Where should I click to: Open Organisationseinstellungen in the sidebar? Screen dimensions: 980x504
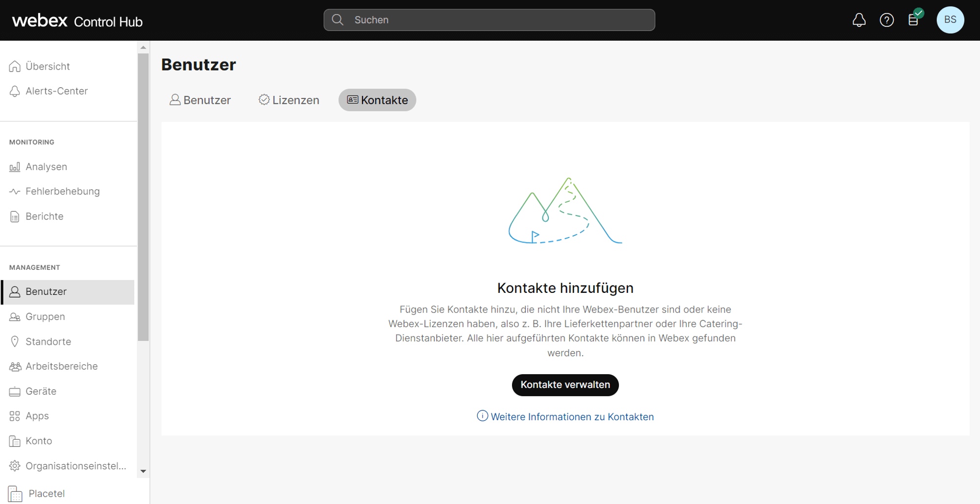point(75,466)
